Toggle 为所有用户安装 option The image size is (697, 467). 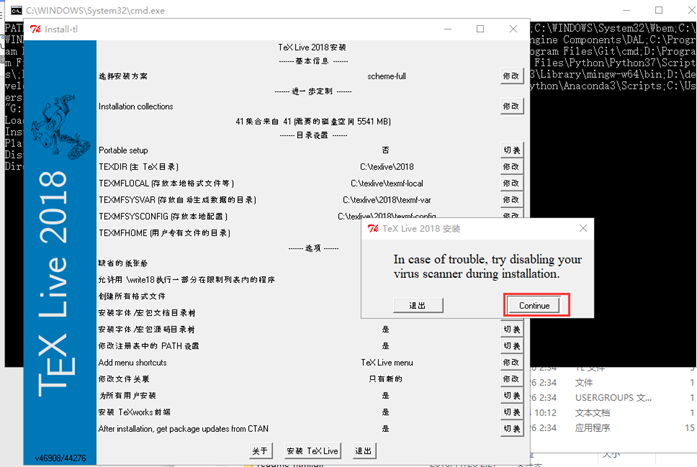pyautogui.click(x=512, y=395)
